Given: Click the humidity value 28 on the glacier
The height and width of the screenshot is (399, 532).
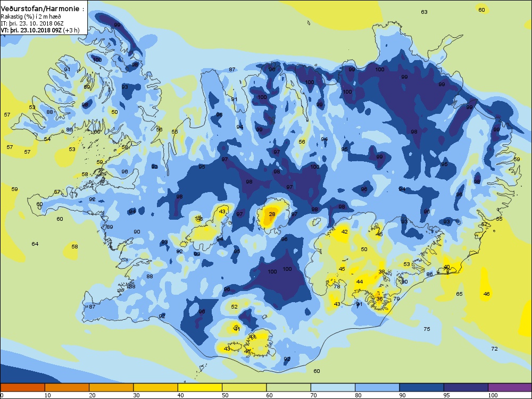Looking at the screenshot, I should click(272, 214).
